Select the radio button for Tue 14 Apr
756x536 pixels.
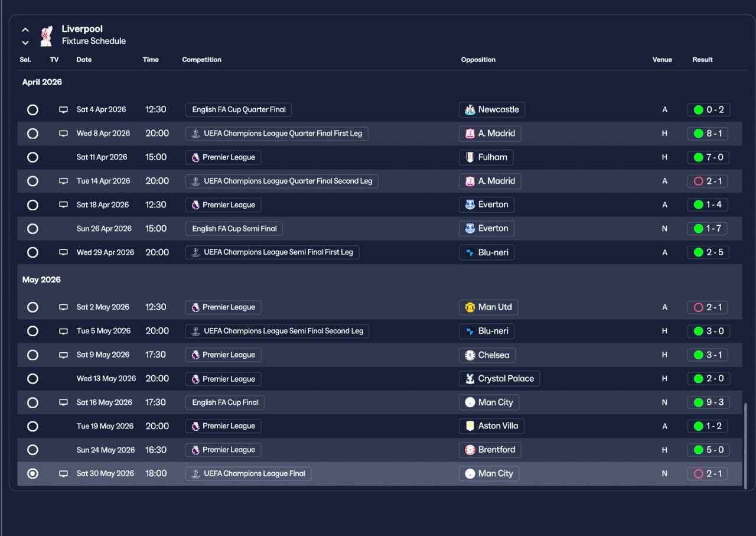(32, 181)
